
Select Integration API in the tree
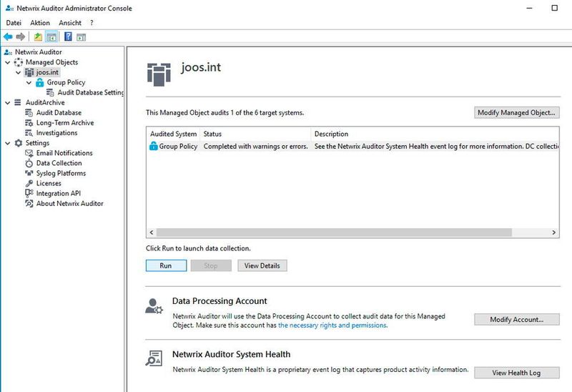click(x=59, y=193)
